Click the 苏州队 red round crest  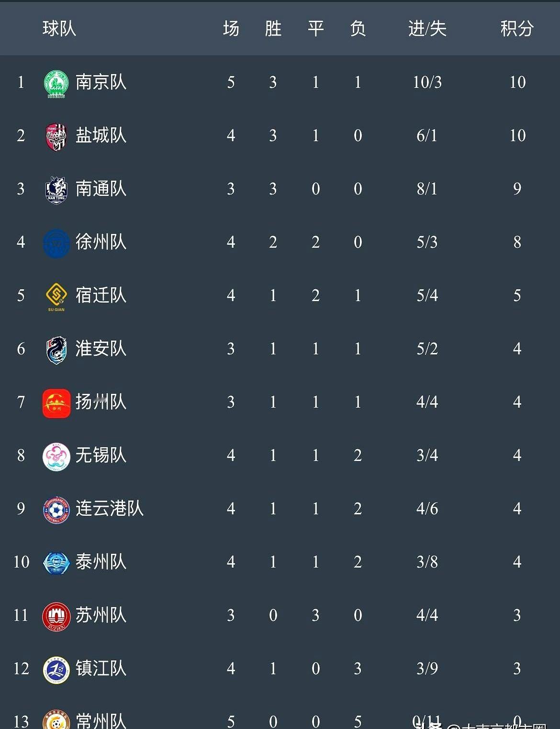tap(56, 616)
